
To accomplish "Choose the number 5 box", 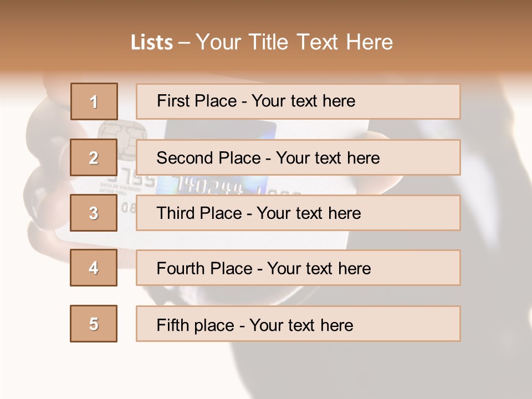I will point(94,324).
